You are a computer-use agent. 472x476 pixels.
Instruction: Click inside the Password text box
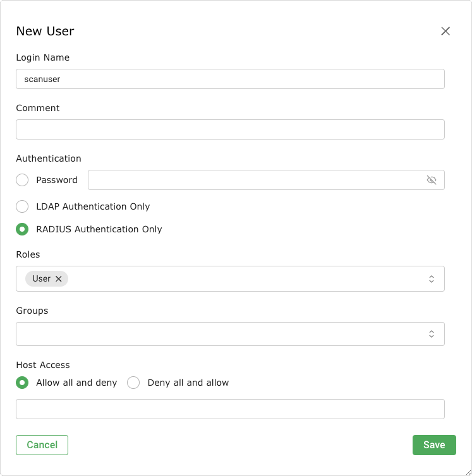tap(253, 180)
